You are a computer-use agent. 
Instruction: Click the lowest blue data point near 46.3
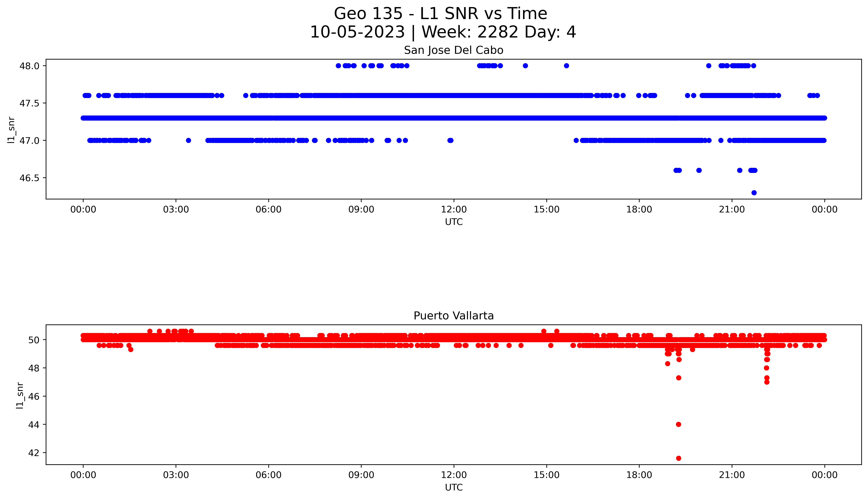tap(754, 193)
